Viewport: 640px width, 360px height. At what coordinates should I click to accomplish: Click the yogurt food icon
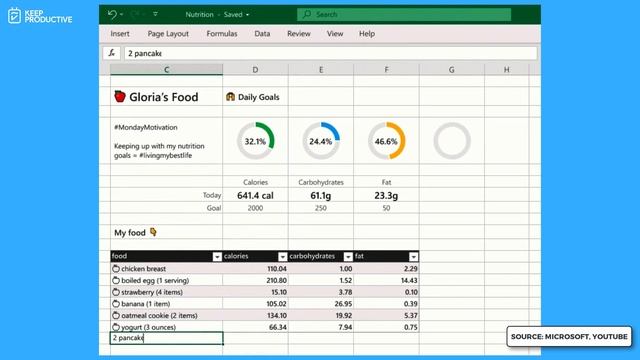(x=116, y=327)
